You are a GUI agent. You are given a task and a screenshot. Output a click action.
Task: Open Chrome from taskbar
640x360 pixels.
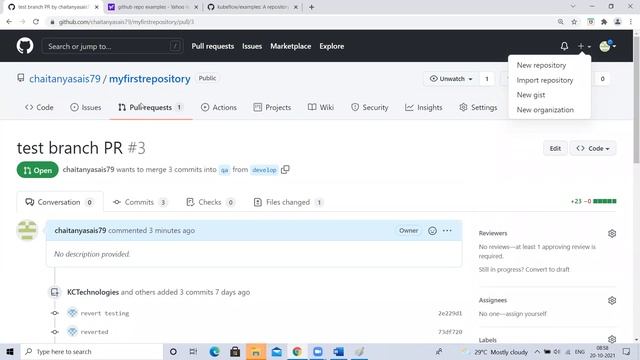(x=297, y=351)
